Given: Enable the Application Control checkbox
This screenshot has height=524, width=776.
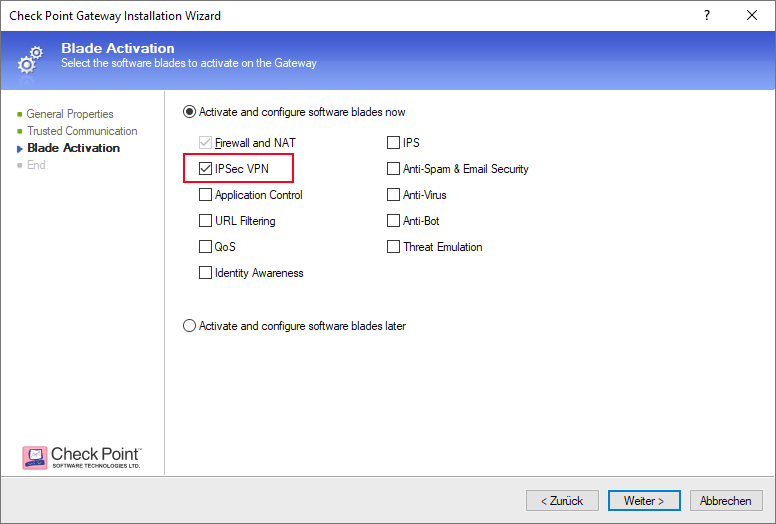Looking at the screenshot, I should (206, 195).
